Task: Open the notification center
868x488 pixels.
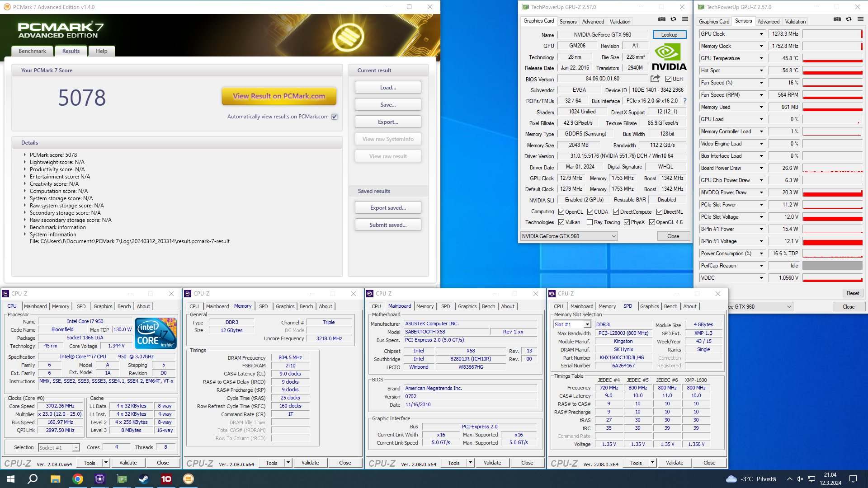Action: pyautogui.click(x=853, y=479)
